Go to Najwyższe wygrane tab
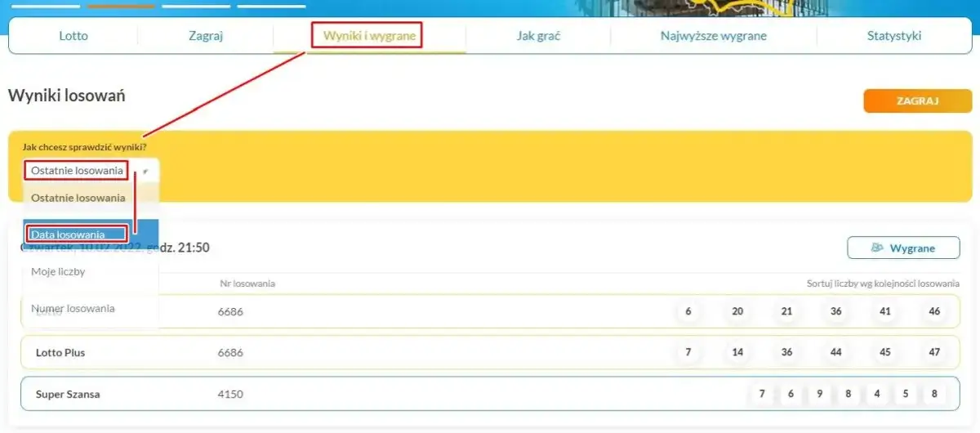 pyautogui.click(x=713, y=36)
